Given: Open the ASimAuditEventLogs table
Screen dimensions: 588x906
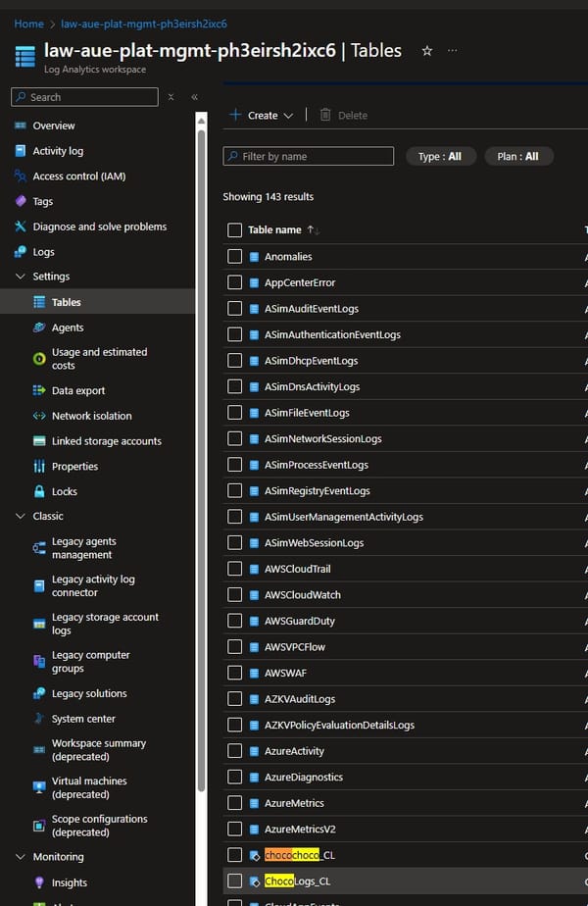Looking at the screenshot, I should click(312, 309).
